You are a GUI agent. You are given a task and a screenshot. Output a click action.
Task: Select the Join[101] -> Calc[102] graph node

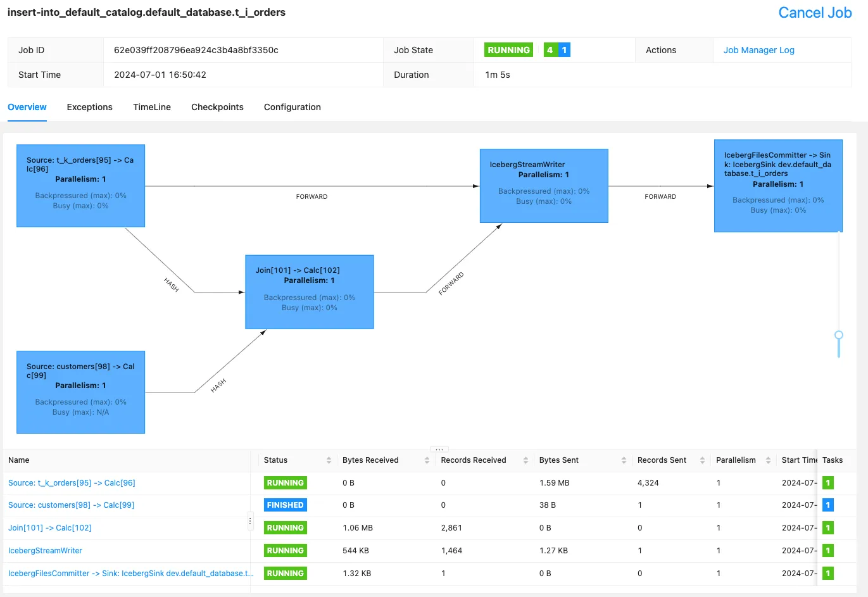[309, 292]
